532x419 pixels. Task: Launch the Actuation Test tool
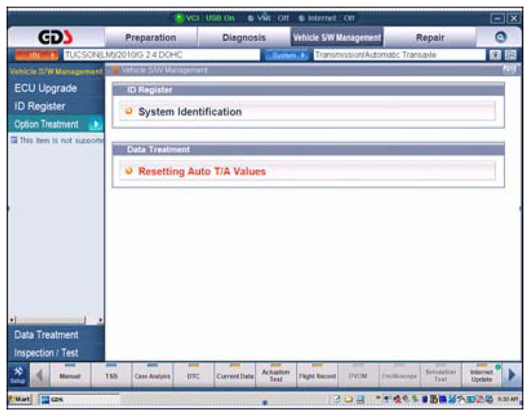coord(276,374)
